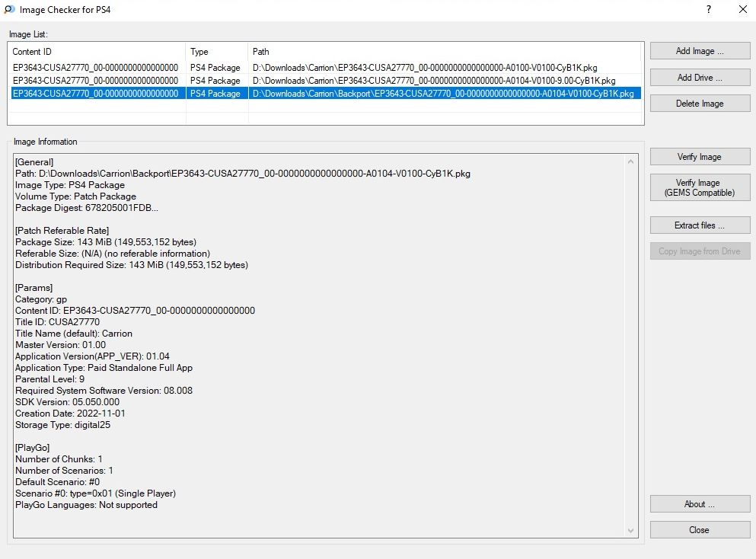
Task: Click Path line in General section
Action: [x=243, y=174]
